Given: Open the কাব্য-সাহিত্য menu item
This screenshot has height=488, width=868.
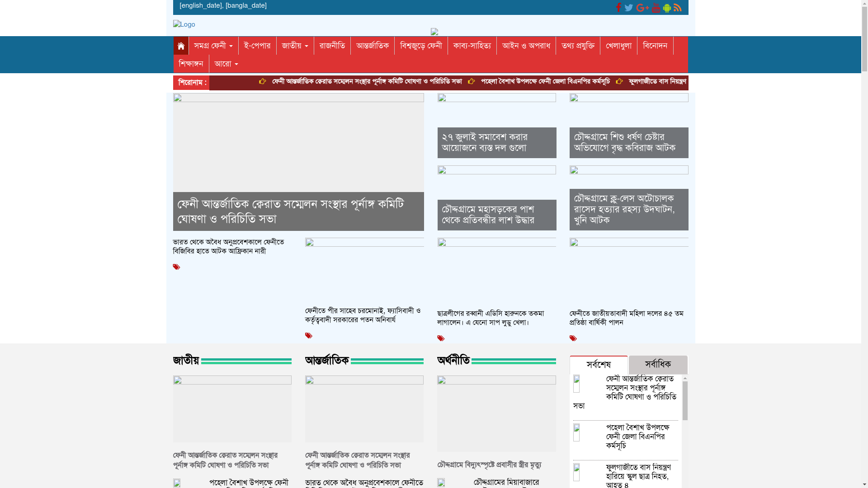Looking at the screenshot, I should pyautogui.click(x=472, y=46).
